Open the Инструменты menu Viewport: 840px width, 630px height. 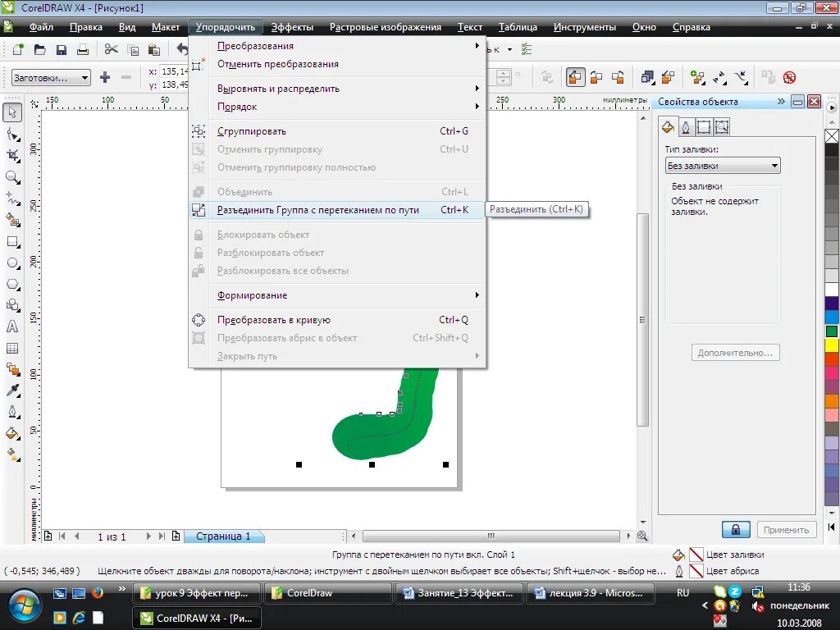(584, 27)
